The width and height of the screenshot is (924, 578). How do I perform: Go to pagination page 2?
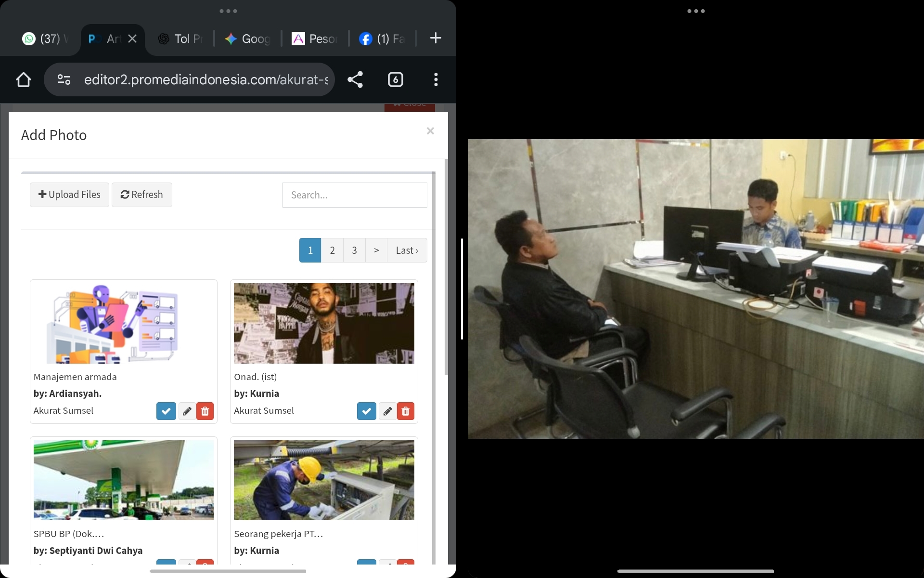click(x=333, y=250)
